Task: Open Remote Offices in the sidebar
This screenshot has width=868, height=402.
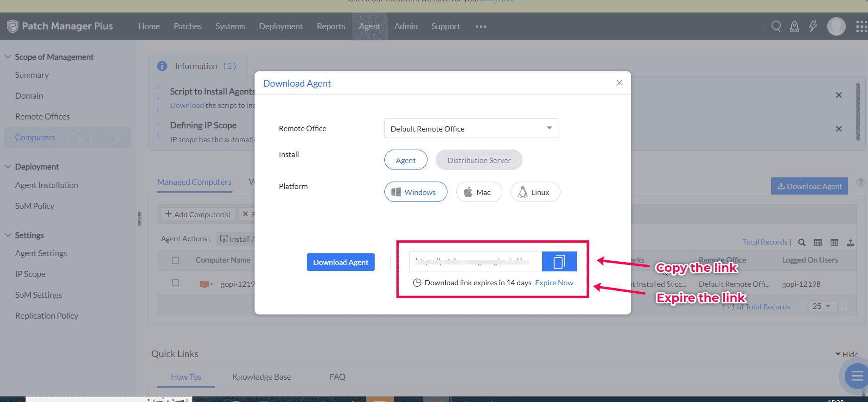Action: click(x=43, y=117)
